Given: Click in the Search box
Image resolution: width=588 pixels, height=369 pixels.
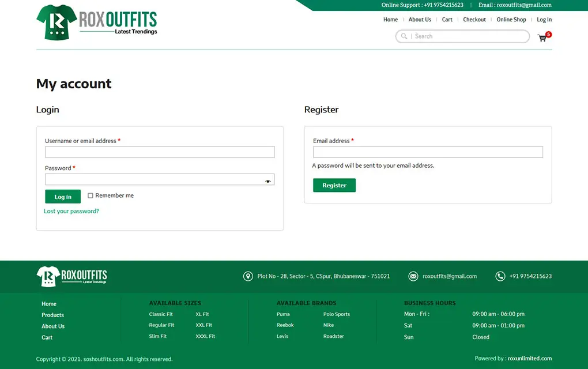Looking at the screenshot, I should (467, 36).
